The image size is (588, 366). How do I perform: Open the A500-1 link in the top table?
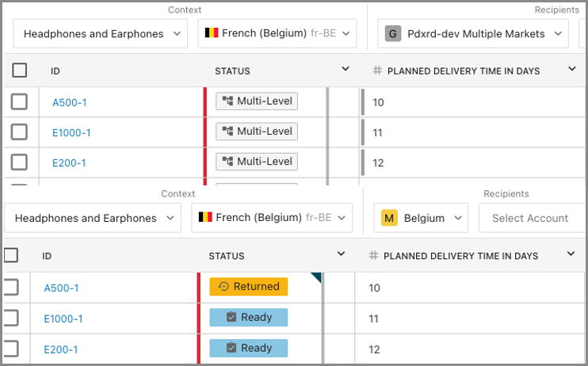click(70, 102)
